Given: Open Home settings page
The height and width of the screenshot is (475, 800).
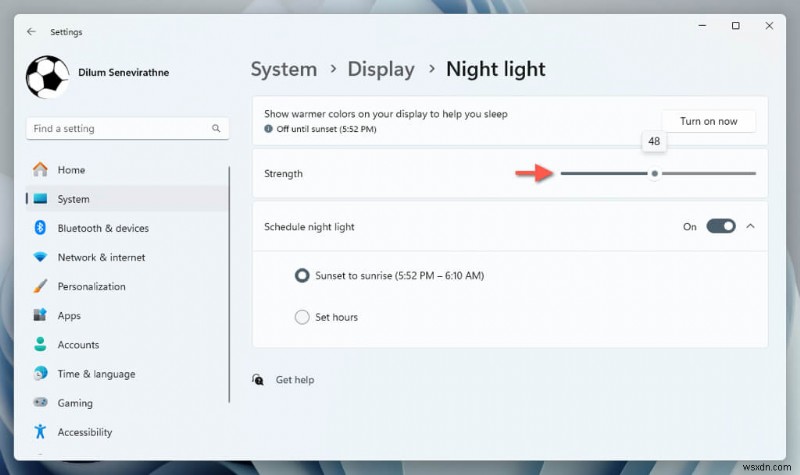Looking at the screenshot, I should coord(127,169).
